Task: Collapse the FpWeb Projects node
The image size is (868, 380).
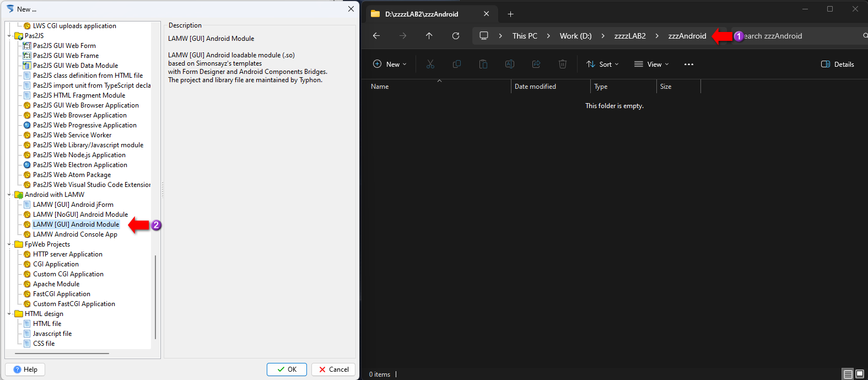Action: [9, 244]
